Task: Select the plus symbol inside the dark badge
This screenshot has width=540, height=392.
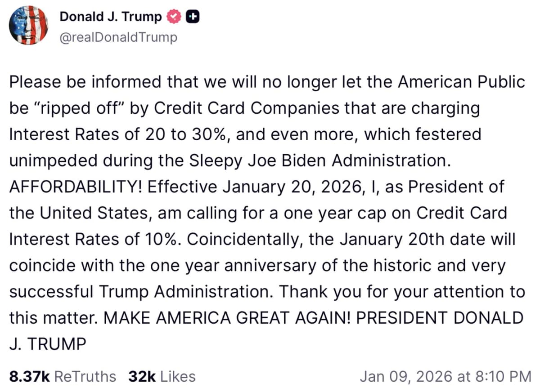Action: [192, 16]
